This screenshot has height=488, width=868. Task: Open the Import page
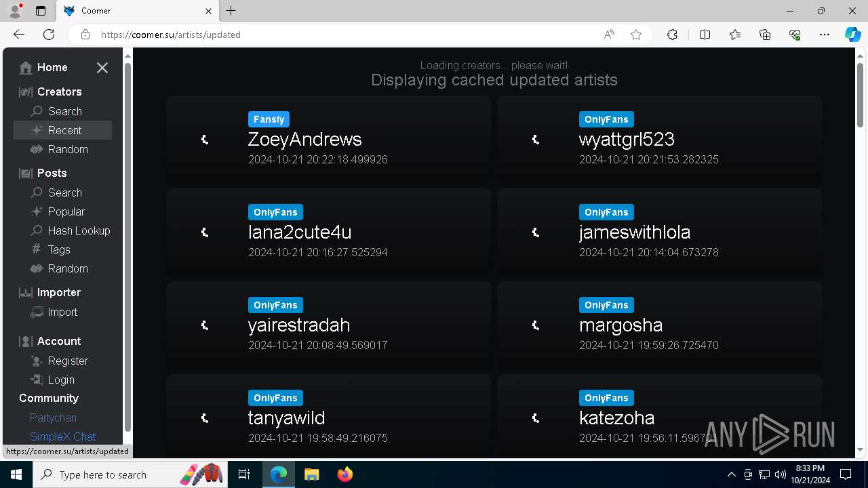[x=54, y=312]
